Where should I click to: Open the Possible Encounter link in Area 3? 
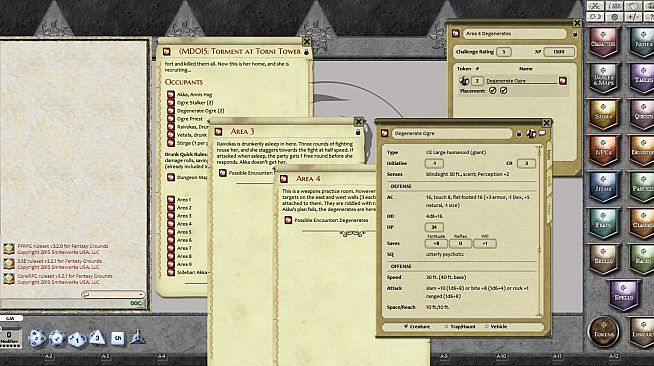[223, 173]
